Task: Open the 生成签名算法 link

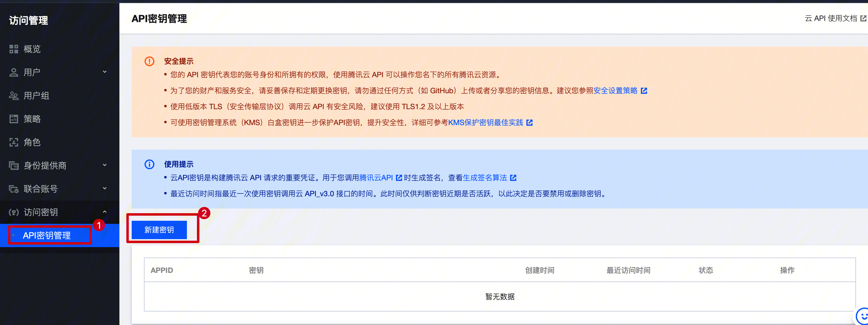Action: [485, 178]
